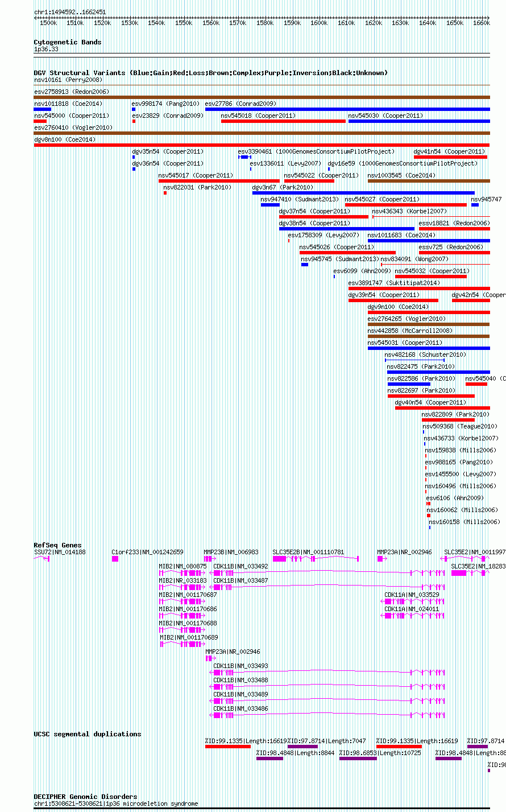Open C1orf233|NM_001242659 gene

click(148, 552)
